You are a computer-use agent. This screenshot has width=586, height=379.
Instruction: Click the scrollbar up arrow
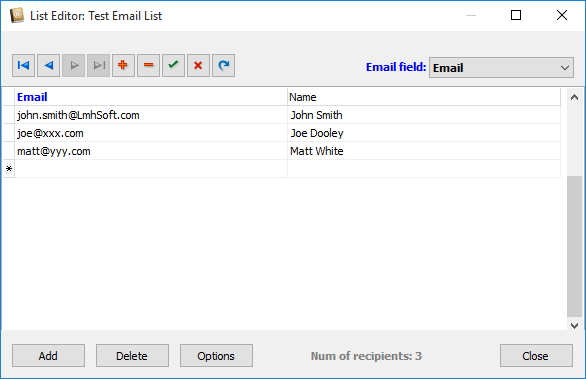point(574,97)
